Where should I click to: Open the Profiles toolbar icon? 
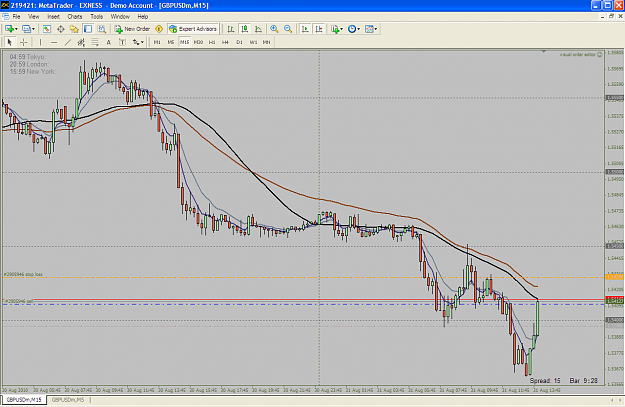coord(26,29)
